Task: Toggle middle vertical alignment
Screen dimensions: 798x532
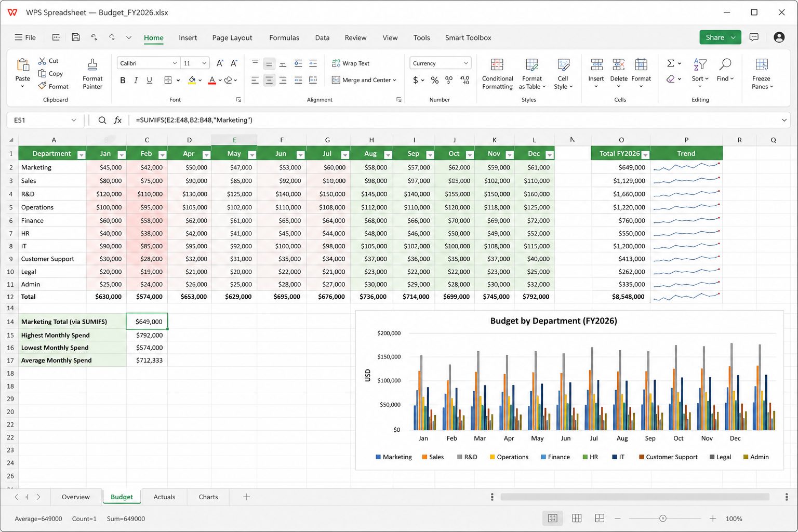Action: click(x=269, y=63)
